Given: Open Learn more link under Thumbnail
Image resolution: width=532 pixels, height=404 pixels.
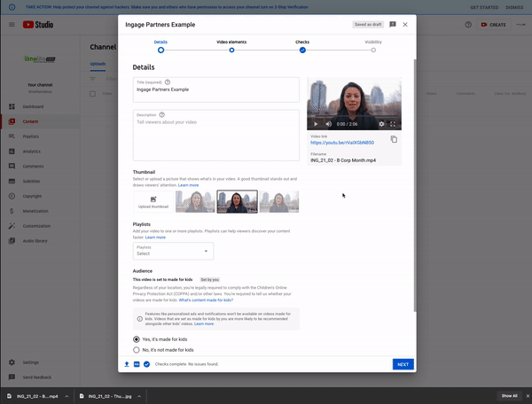Looking at the screenshot, I should pos(188,185).
